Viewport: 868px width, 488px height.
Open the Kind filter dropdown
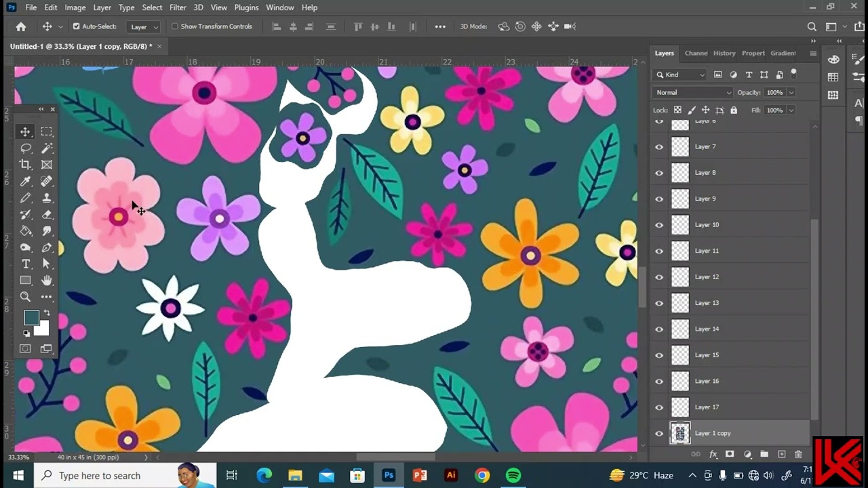tap(680, 75)
